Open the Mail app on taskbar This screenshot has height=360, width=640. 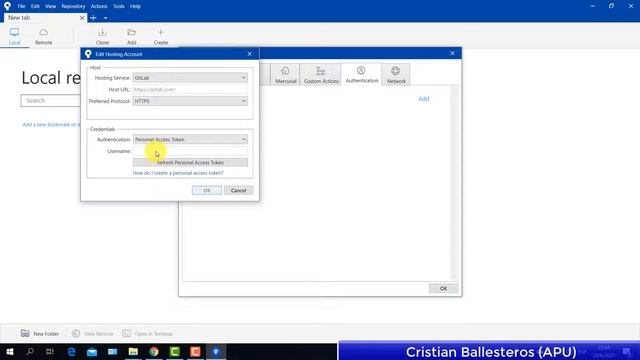[92, 351]
